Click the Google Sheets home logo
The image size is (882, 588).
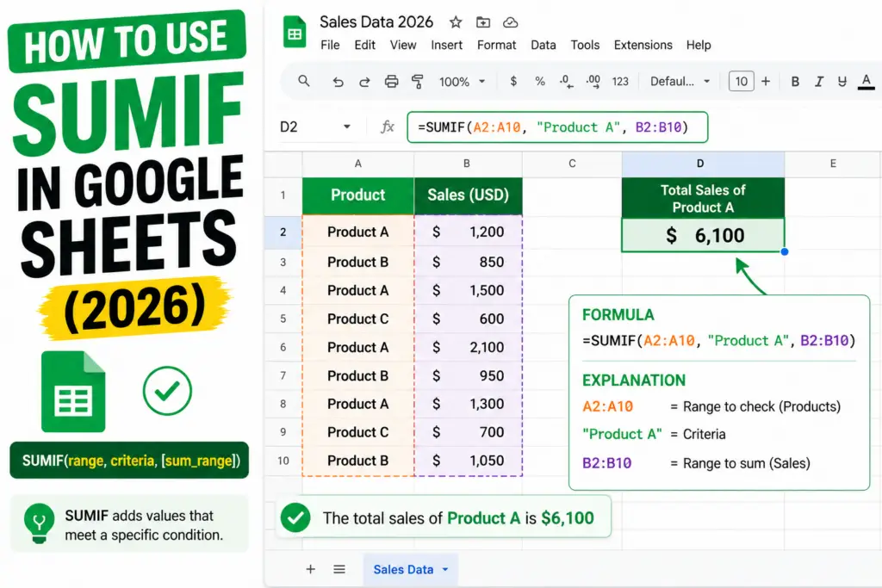[x=295, y=32]
